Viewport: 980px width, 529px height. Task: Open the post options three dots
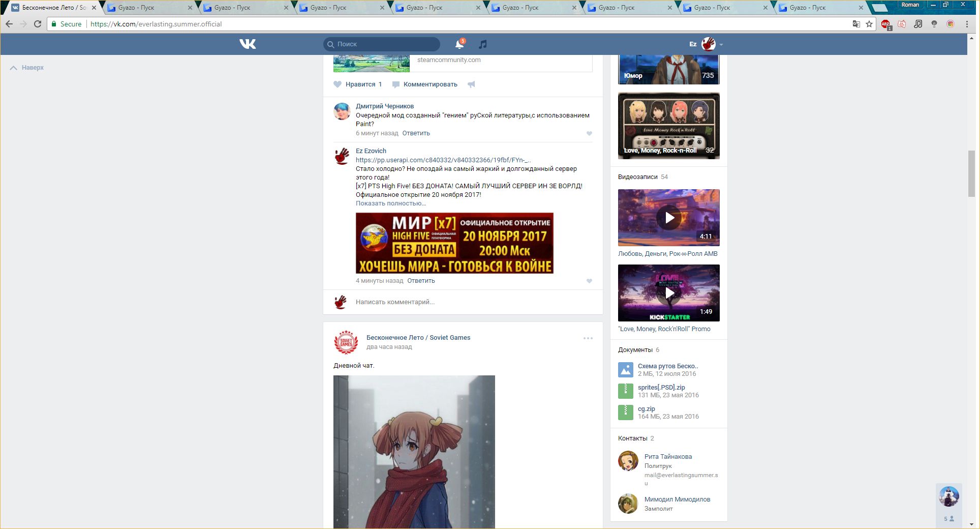(588, 338)
